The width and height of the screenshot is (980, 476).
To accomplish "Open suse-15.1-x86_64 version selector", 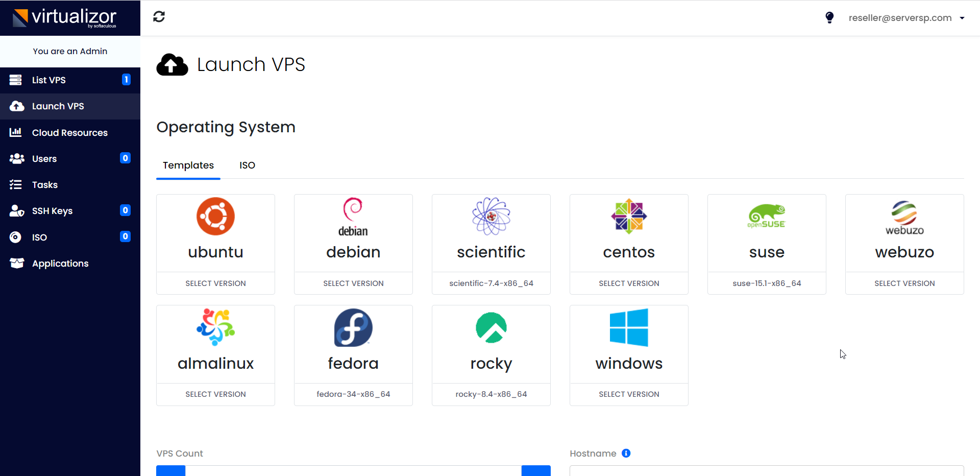I will (x=767, y=283).
